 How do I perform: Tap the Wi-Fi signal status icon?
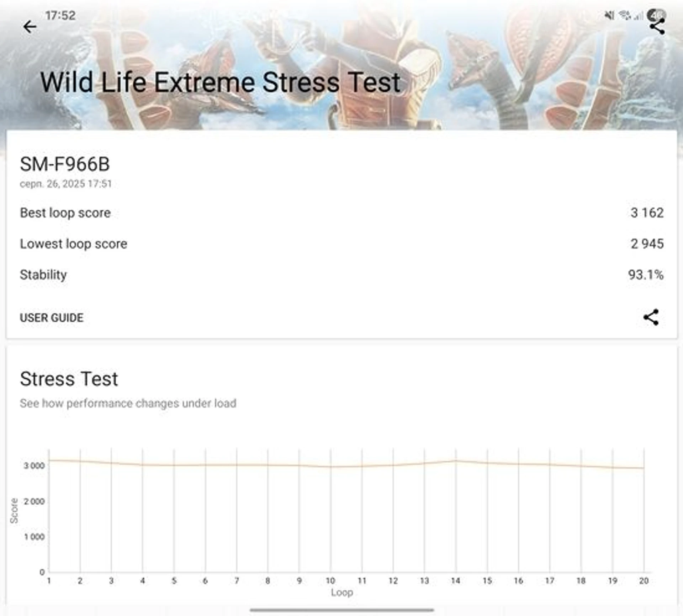625,15
